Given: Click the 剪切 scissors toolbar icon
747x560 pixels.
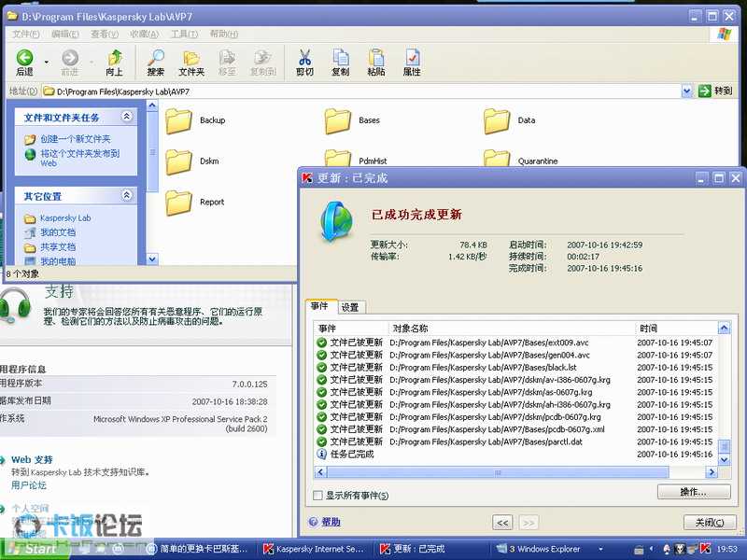Looking at the screenshot, I should 304,63.
